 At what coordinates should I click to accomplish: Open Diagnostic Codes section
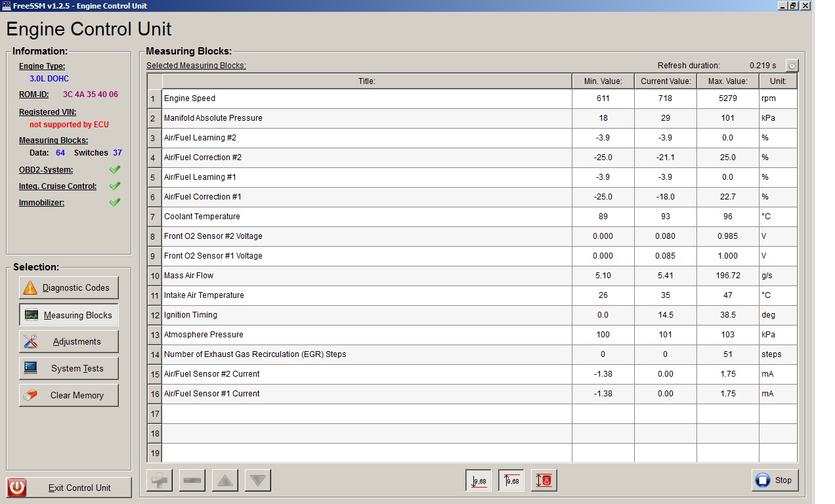pos(69,287)
